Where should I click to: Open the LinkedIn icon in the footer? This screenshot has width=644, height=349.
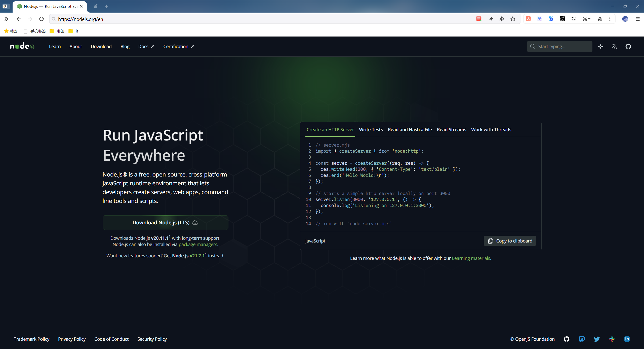pos(627,339)
